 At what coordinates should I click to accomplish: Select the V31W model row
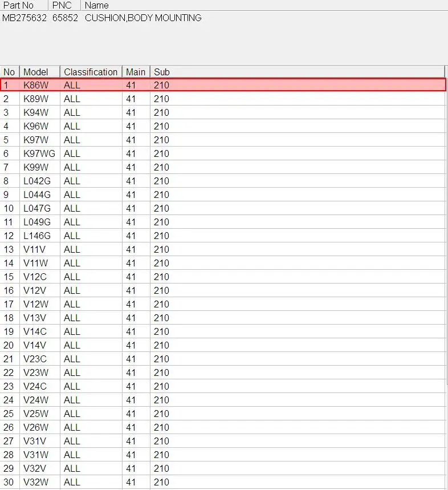pos(223,455)
